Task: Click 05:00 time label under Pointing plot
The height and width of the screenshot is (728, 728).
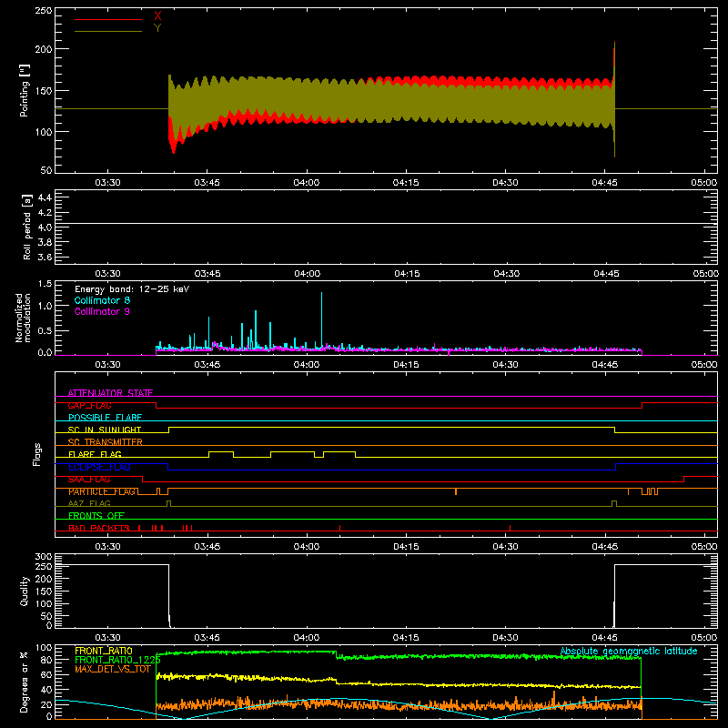Action: (703, 183)
